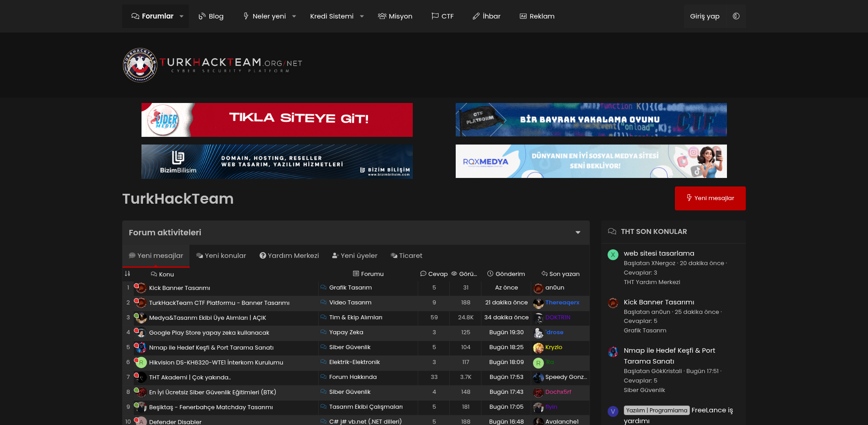Collapse the Forum aktiviteleri panel
Screen dimensions: 868x425
tap(578, 233)
